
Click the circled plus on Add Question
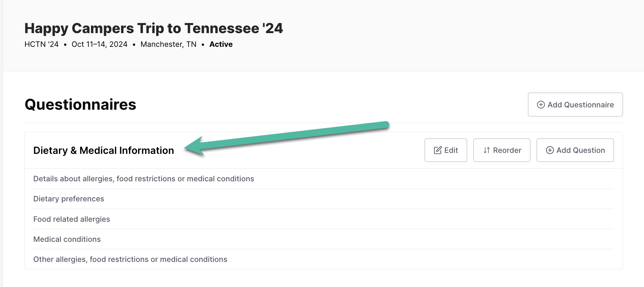pos(550,150)
